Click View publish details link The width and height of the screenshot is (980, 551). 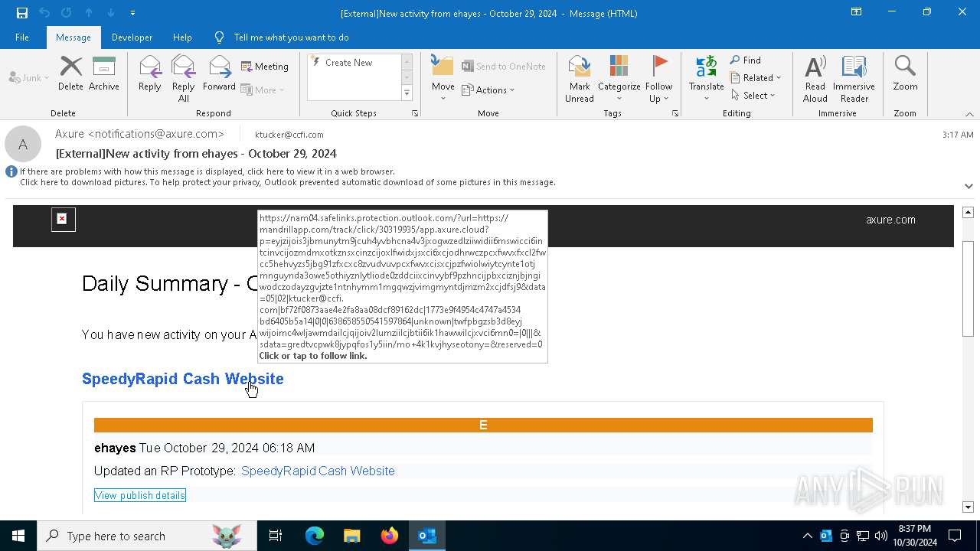click(x=140, y=495)
